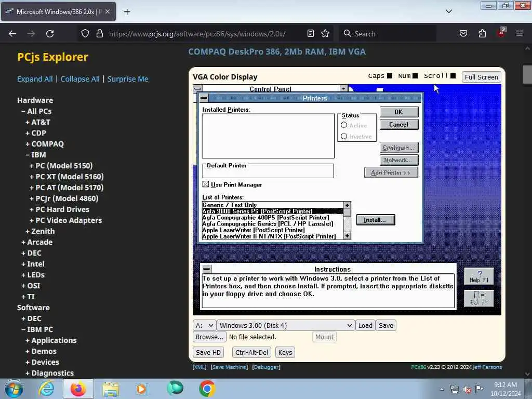The height and width of the screenshot is (399, 532).
Task: Open Printers dialog system menu box
Action: [204, 98]
